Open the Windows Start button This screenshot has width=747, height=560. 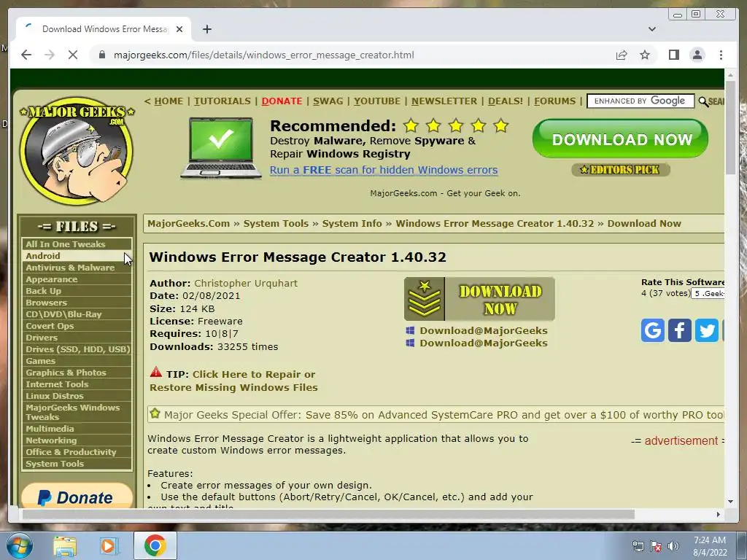18,545
